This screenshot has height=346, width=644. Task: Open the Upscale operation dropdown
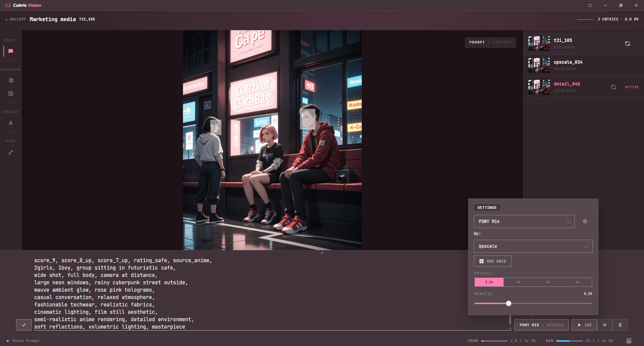pos(533,246)
